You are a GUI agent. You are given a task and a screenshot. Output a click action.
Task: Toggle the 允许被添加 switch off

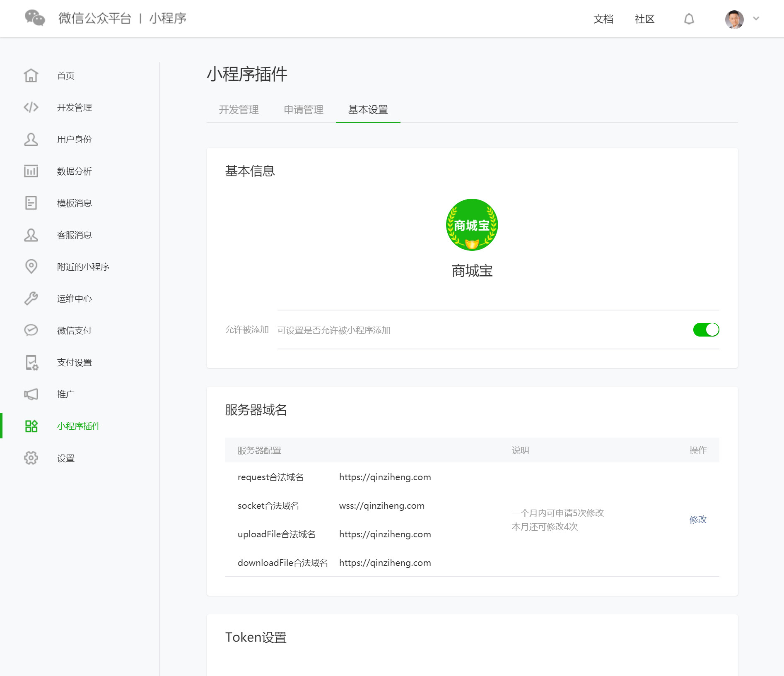pyautogui.click(x=706, y=330)
